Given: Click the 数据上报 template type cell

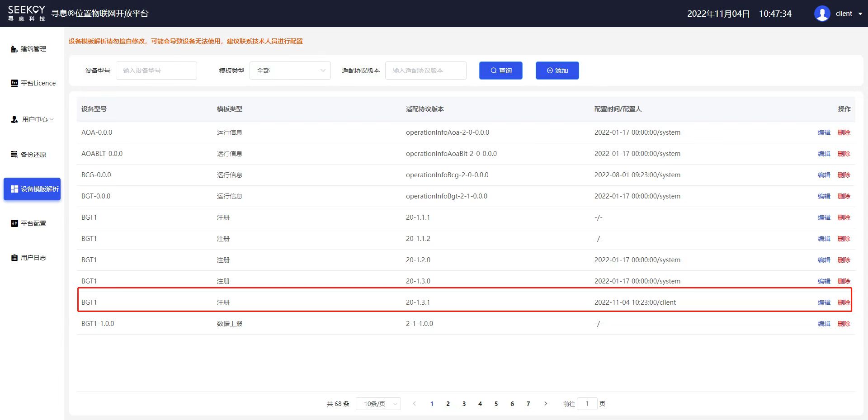Looking at the screenshot, I should click(x=230, y=324).
